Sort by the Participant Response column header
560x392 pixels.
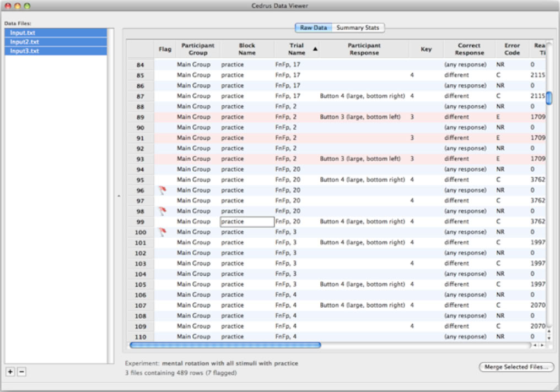(x=364, y=49)
